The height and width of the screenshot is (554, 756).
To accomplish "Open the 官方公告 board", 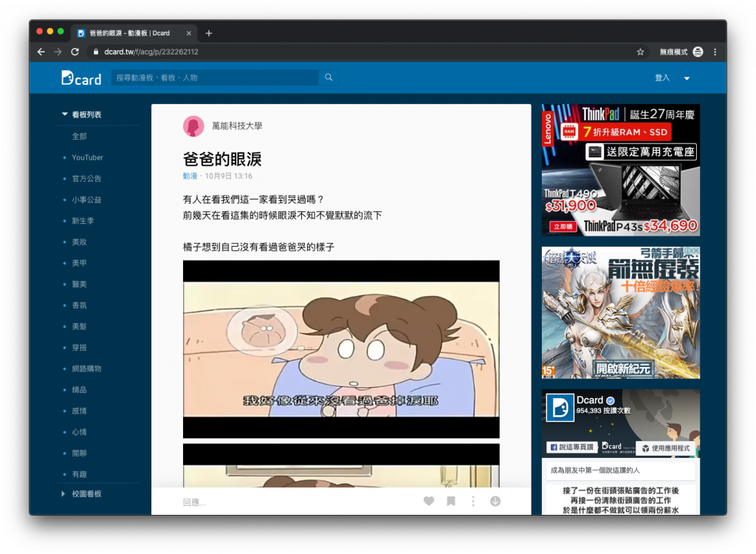I will [86, 179].
